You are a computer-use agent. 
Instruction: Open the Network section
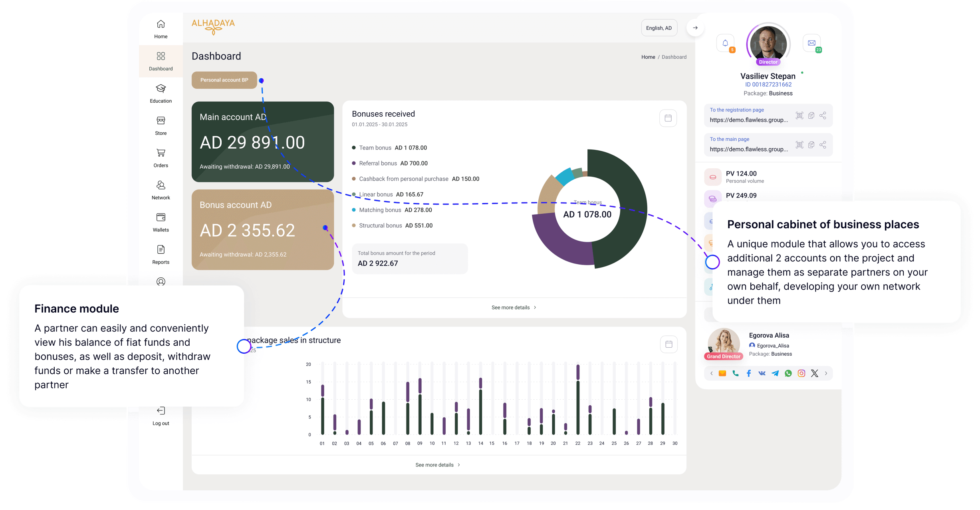(161, 189)
